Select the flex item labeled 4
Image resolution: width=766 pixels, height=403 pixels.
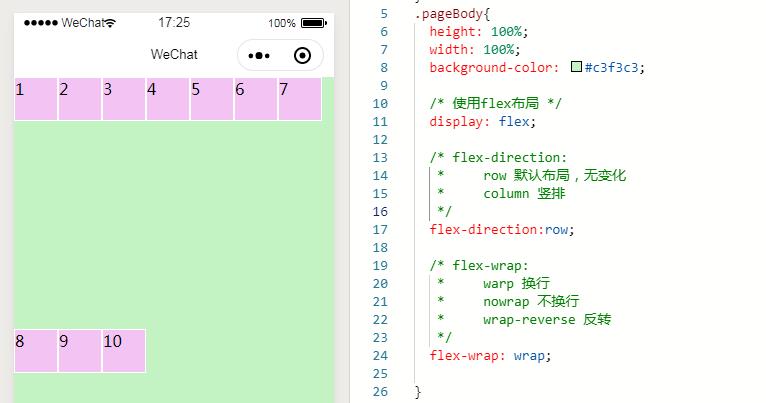(168, 99)
